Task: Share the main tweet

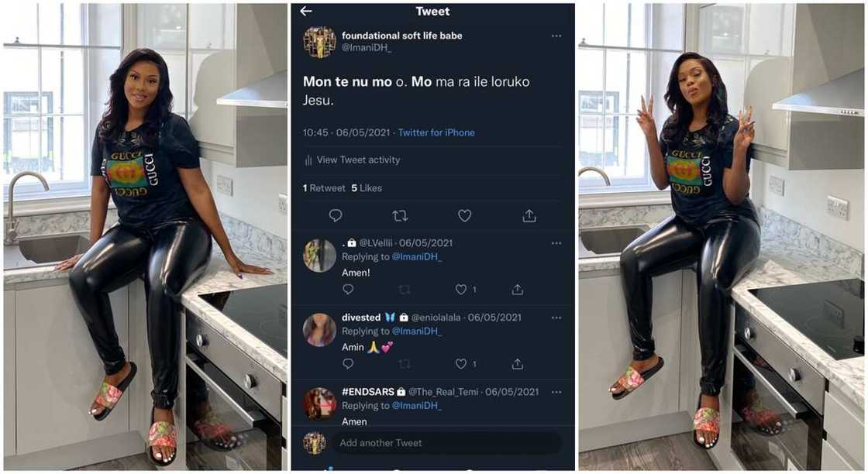Action: pyautogui.click(x=529, y=215)
